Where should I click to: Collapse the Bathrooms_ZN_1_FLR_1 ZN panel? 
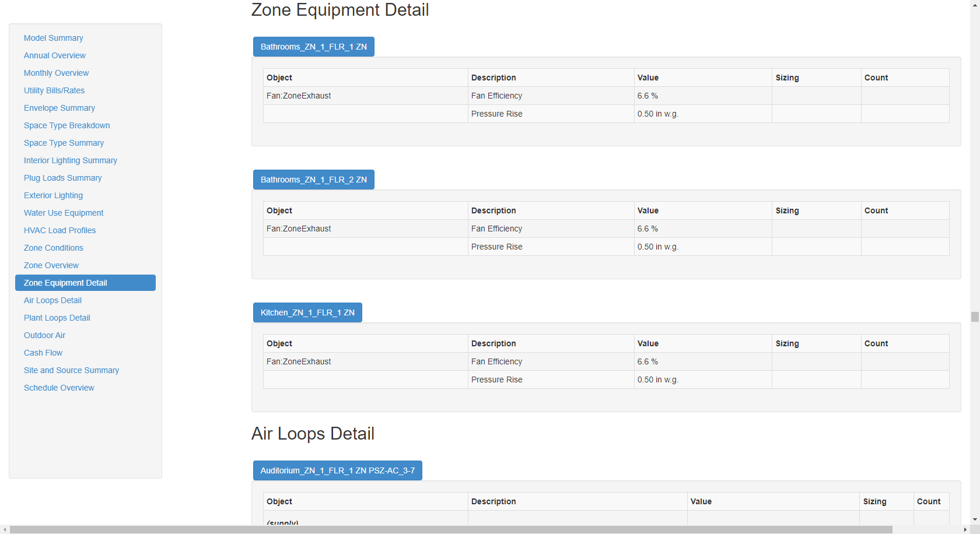313,47
